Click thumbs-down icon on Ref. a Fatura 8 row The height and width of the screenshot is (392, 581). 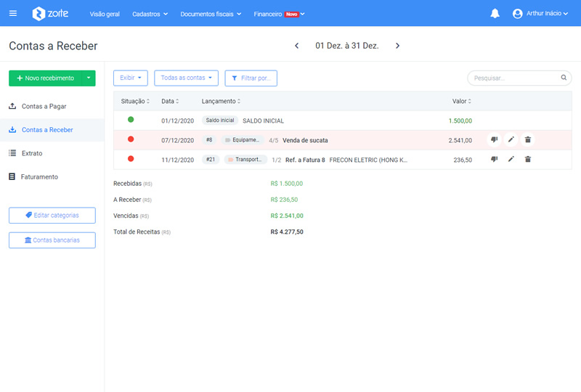(494, 159)
